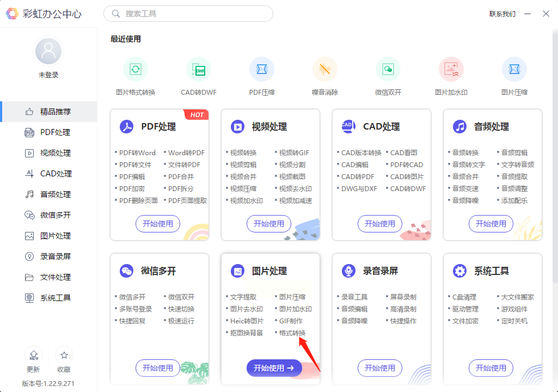The image size is (558, 392).
Task: Open 屏幕录制 tool
Action: tap(403, 297)
